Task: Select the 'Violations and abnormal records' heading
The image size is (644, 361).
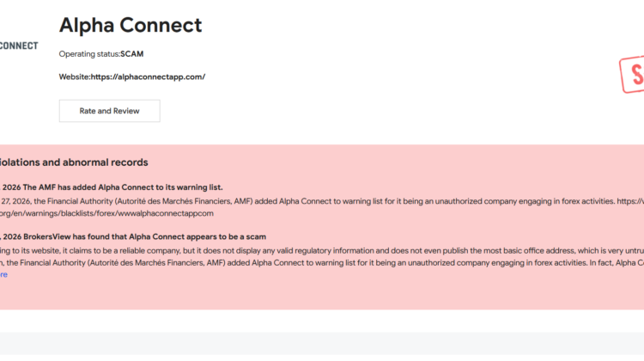Action: coord(74,162)
